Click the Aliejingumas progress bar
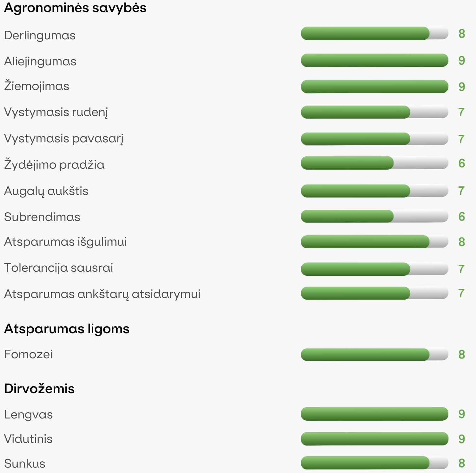This screenshot has width=476, height=473. (374, 60)
